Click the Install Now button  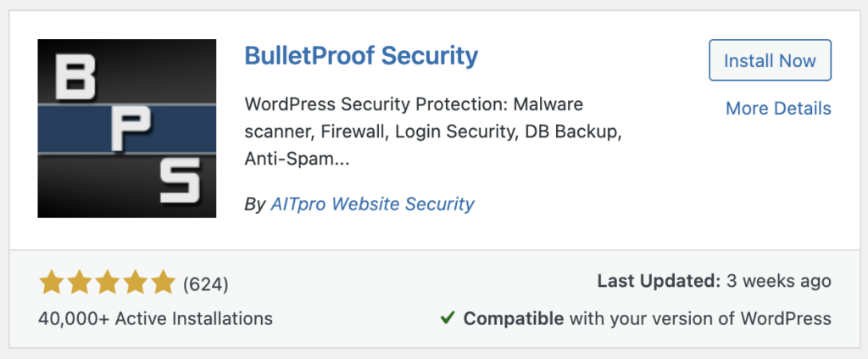point(770,59)
